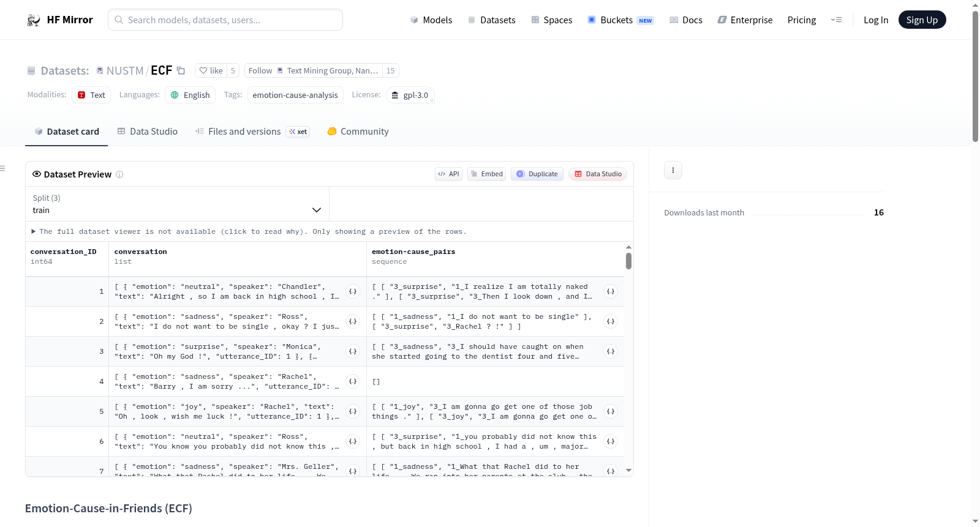This screenshot has height=527, width=980.
Task: Click the Embed button
Action: point(487,174)
